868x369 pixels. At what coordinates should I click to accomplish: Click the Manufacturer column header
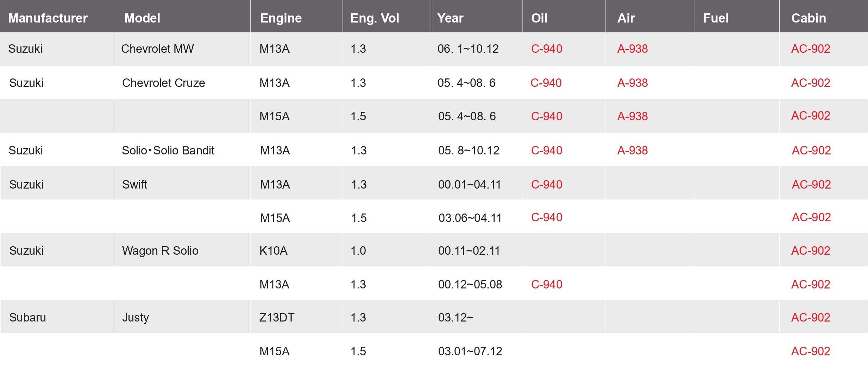click(x=48, y=18)
